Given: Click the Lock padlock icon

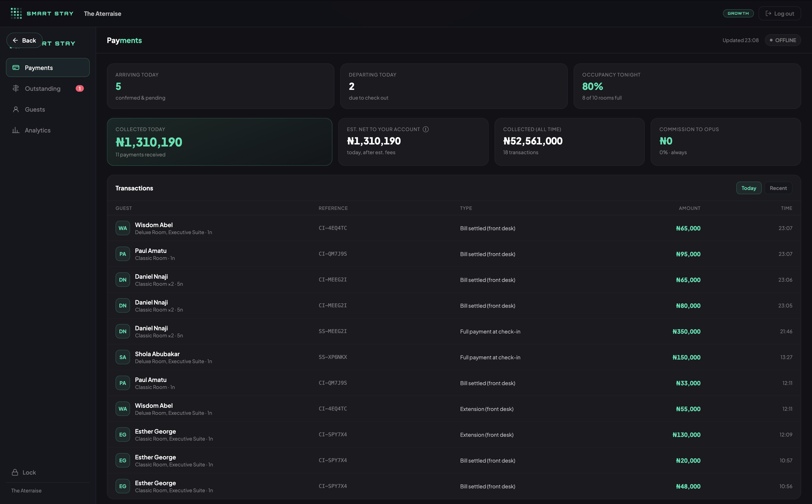Looking at the screenshot, I should coord(15,472).
